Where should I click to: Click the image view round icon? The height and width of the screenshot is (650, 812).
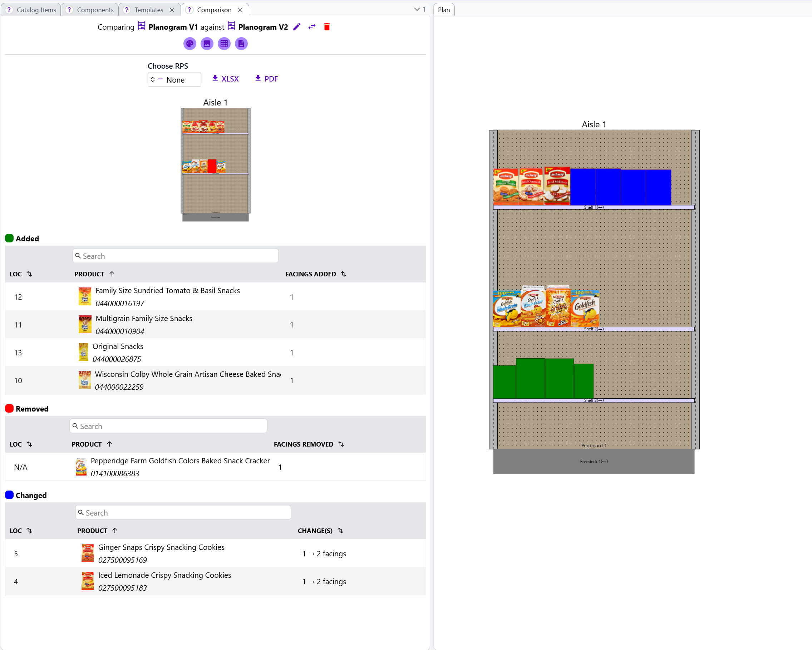click(207, 44)
